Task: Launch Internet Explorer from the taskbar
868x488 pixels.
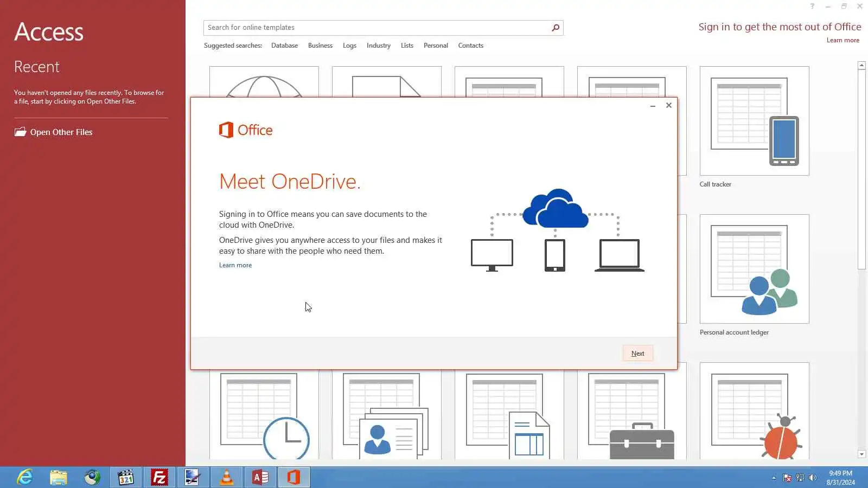Action: click(25, 477)
